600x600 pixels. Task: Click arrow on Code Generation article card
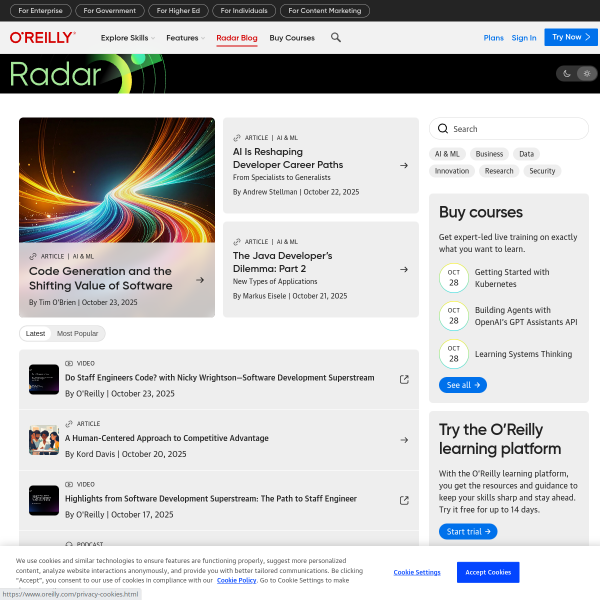coord(200,280)
